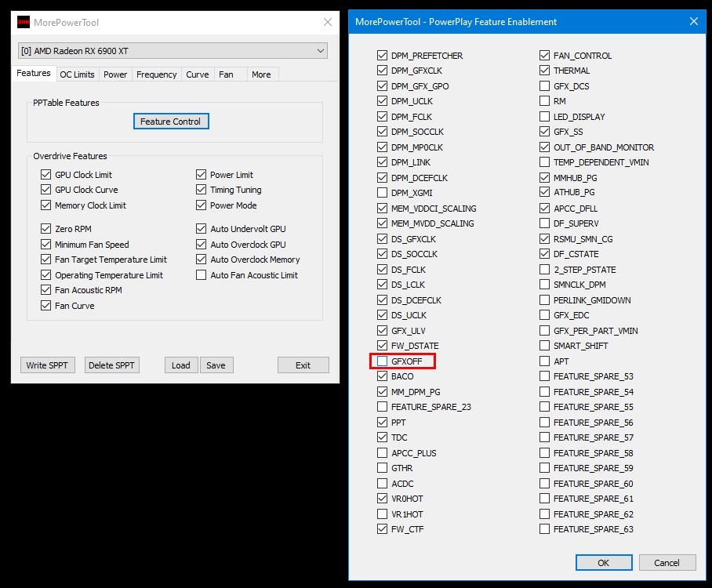712x588 pixels.
Task: Uncheck VR0HOT
Action: click(x=383, y=499)
